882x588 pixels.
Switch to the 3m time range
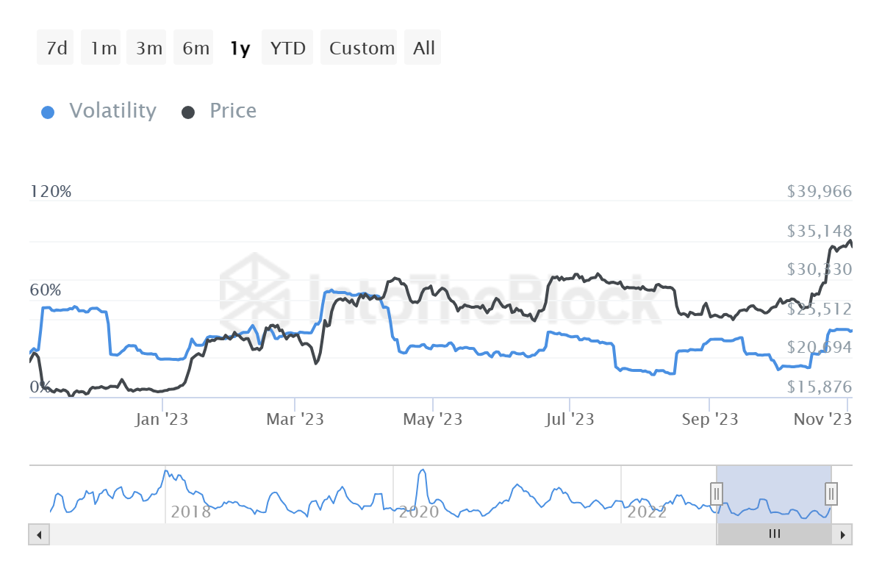148,48
